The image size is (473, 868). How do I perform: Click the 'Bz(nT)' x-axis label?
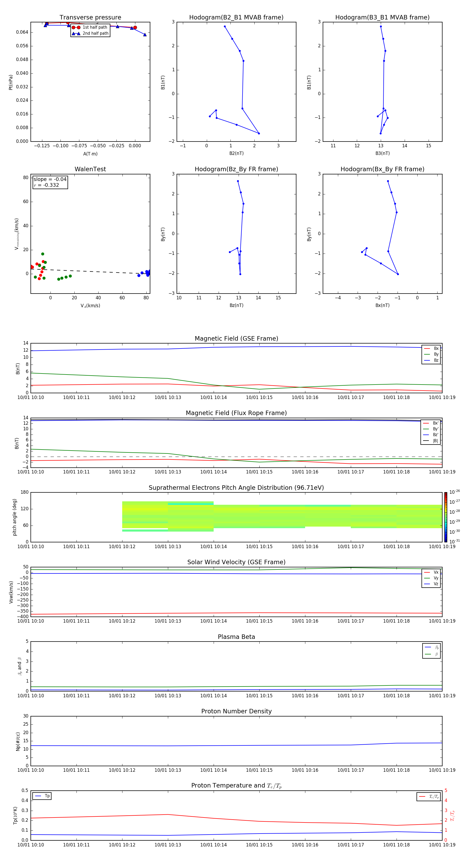pos(236,305)
